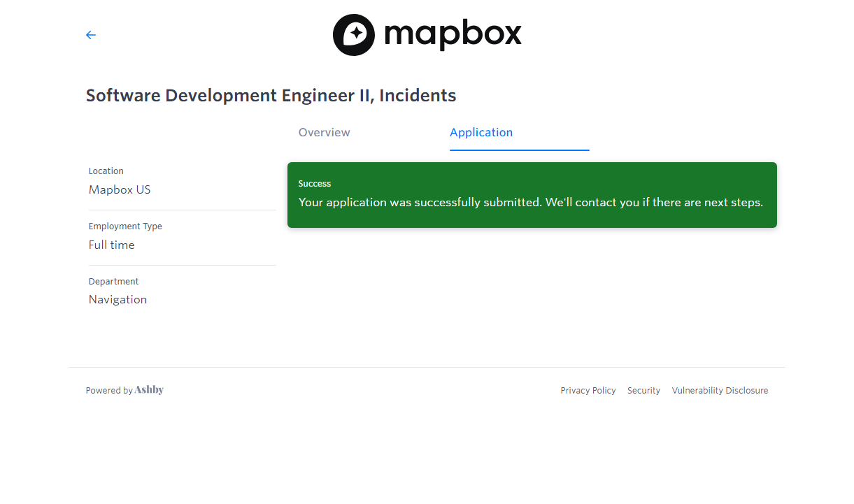
Task: Click the Employment Type label
Action: pos(125,226)
